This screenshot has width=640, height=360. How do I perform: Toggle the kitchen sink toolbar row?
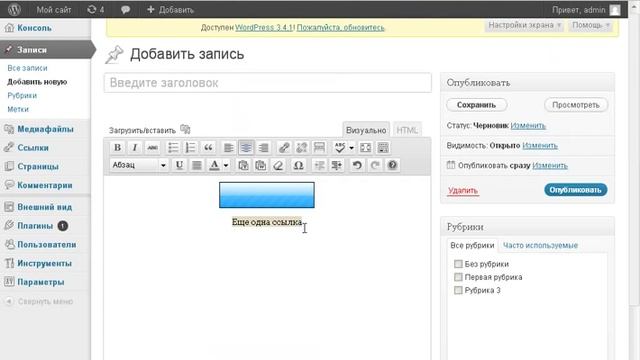tap(383, 147)
